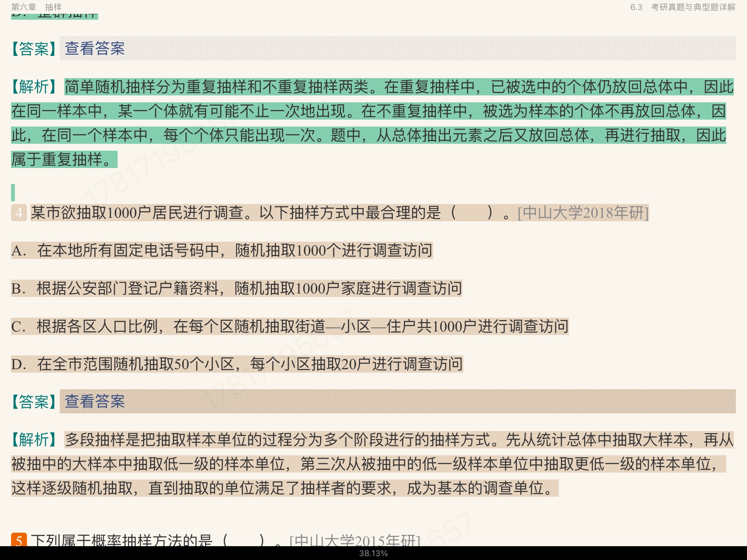Tap the green highlight marker above question 4
The width and height of the screenshot is (747, 560).
(13, 192)
